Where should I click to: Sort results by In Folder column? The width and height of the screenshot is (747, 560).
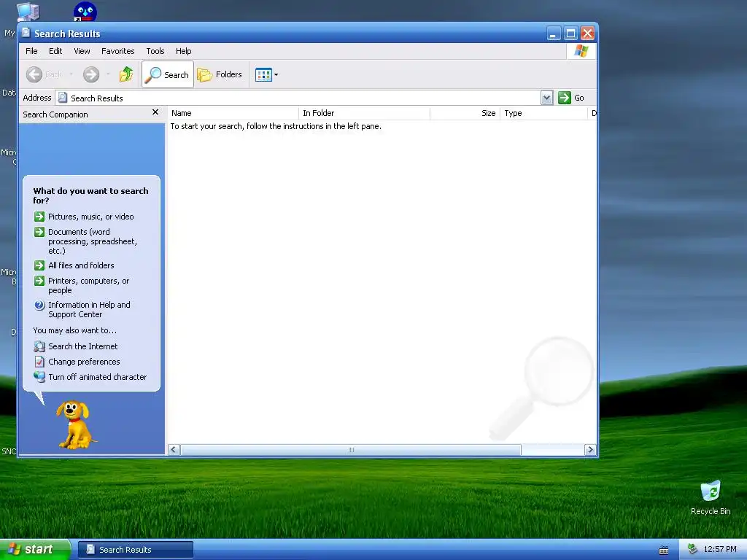coord(364,113)
